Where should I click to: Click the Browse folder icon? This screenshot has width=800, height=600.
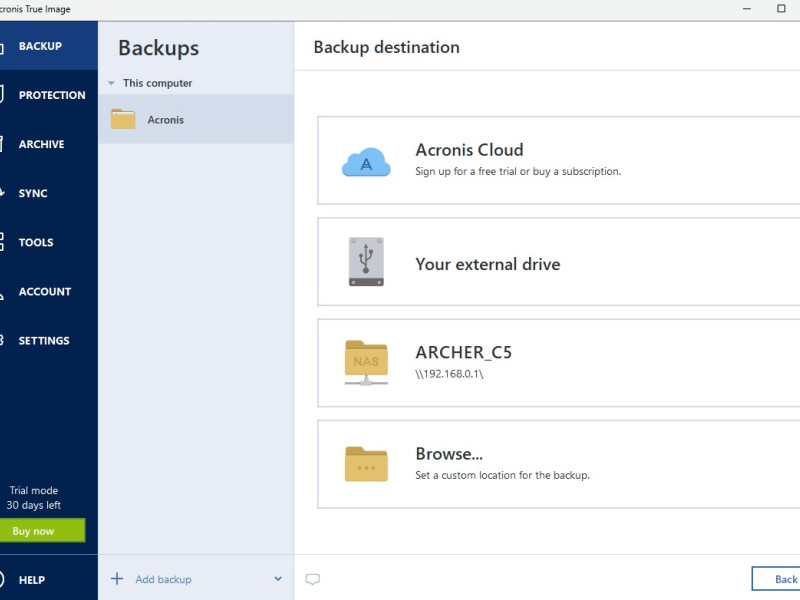coord(366,464)
